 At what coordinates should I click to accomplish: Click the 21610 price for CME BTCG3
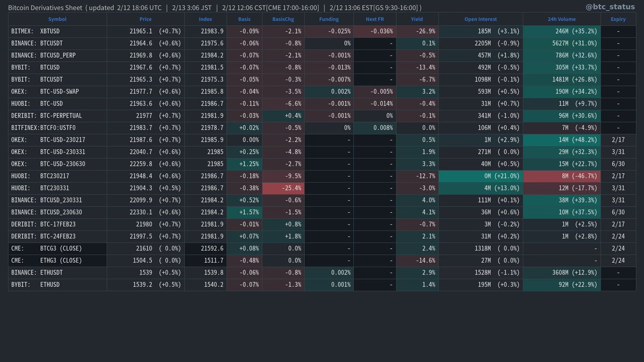[x=143, y=248]
